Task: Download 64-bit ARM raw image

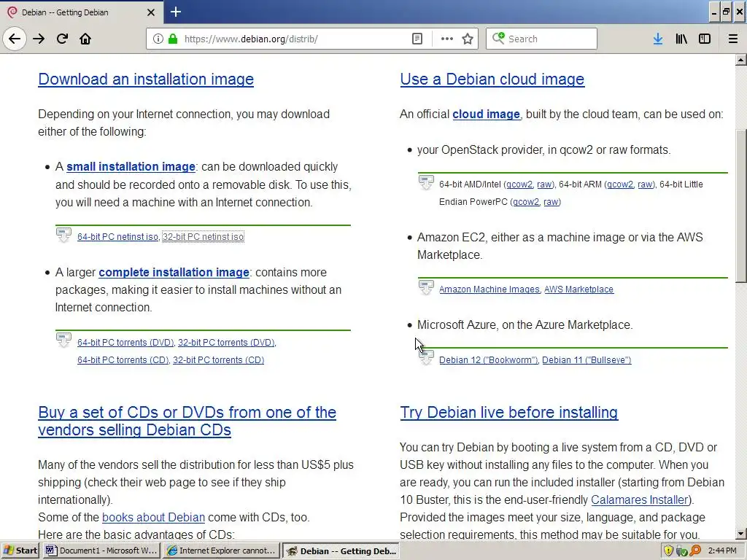Action: [x=645, y=184]
